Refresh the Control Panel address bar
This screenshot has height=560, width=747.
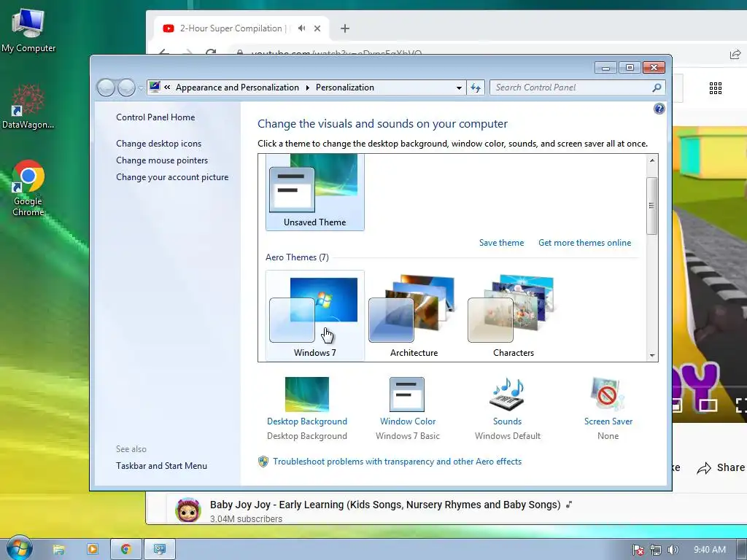click(476, 87)
